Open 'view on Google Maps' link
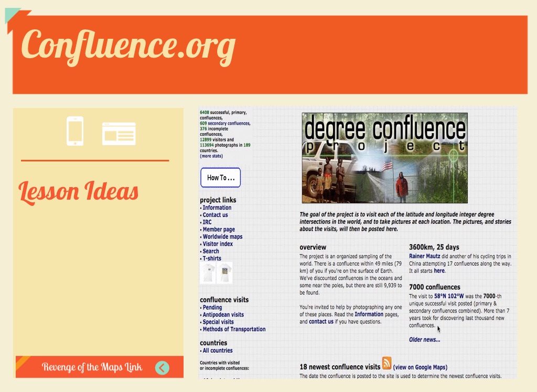This screenshot has width=537, height=392. pos(420,367)
